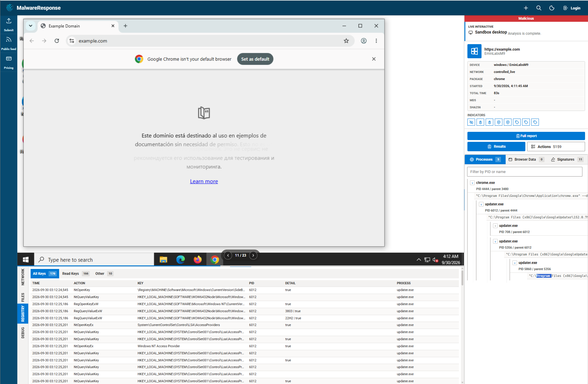
Task: Go to previous screenshot in pager
Action: 228,255
